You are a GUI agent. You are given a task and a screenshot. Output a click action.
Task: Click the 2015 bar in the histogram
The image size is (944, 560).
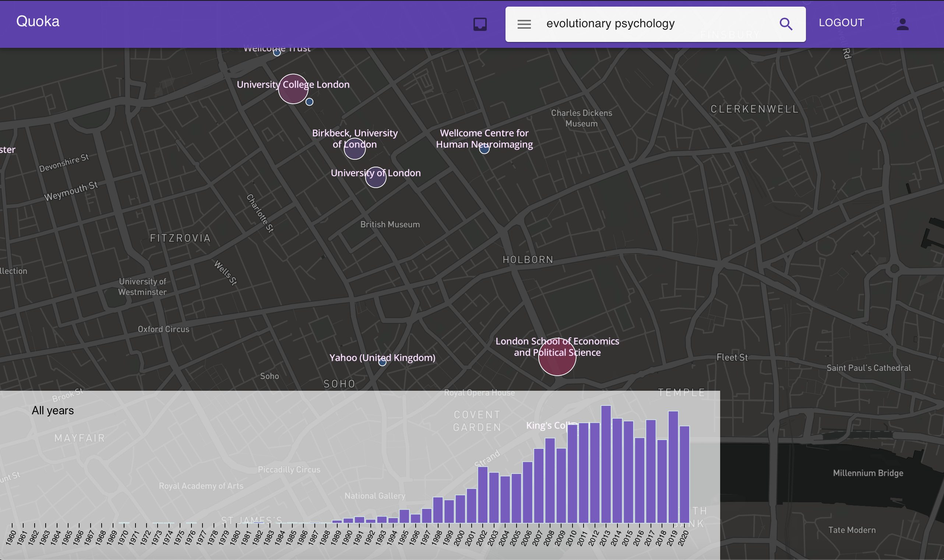click(628, 472)
